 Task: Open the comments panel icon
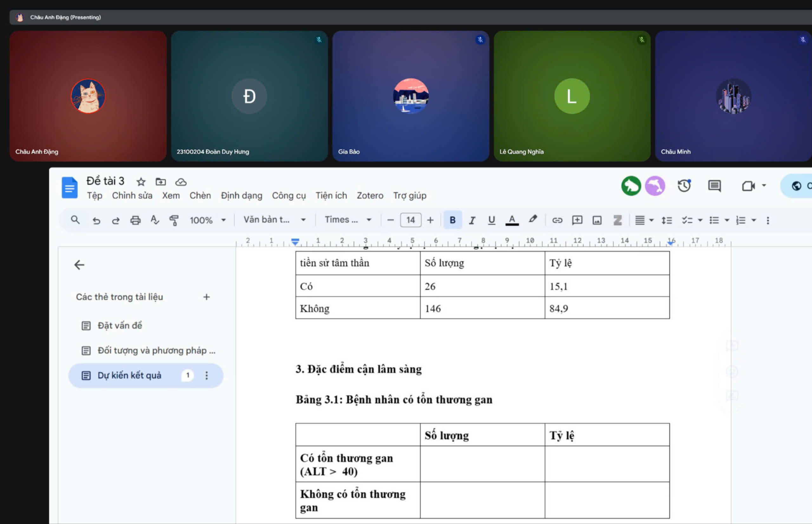(x=714, y=186)
